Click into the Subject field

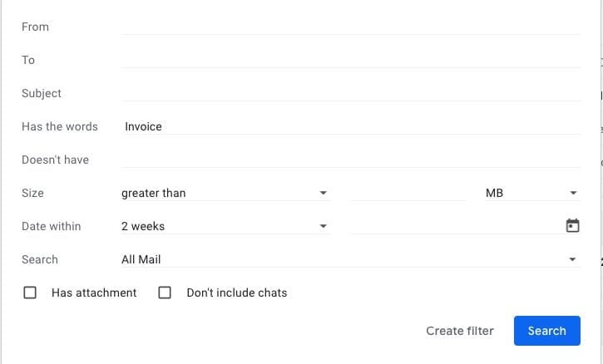coord(350,93)
